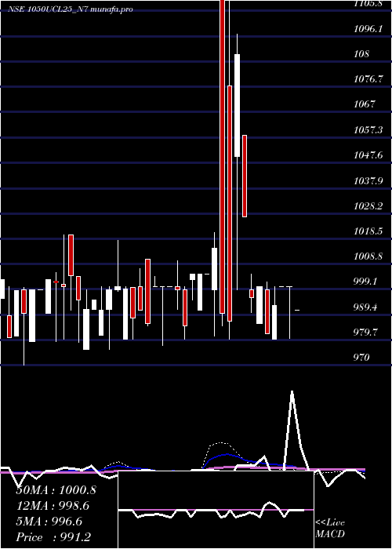The height and width of the screenshot is (549, 392).
Task: Click the 989.4 price axis label
Action: pyautogui.click(x=365, y=307)
